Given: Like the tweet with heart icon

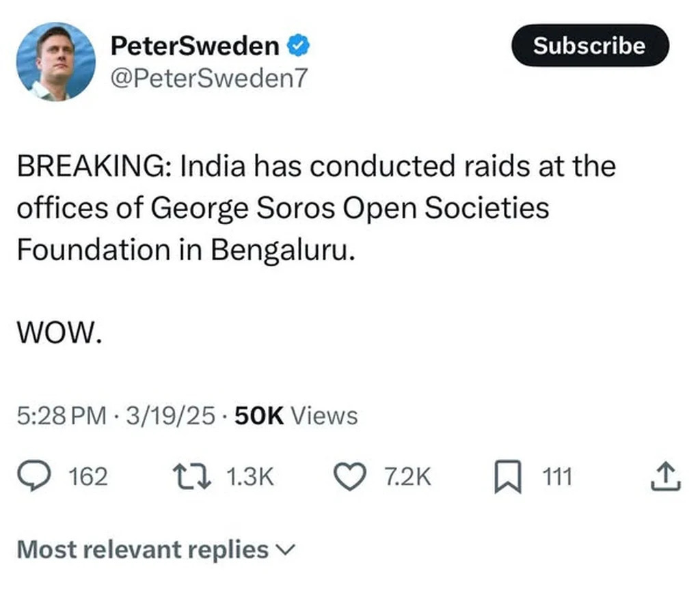Looking at the screenshot, I should coord(353,476).
